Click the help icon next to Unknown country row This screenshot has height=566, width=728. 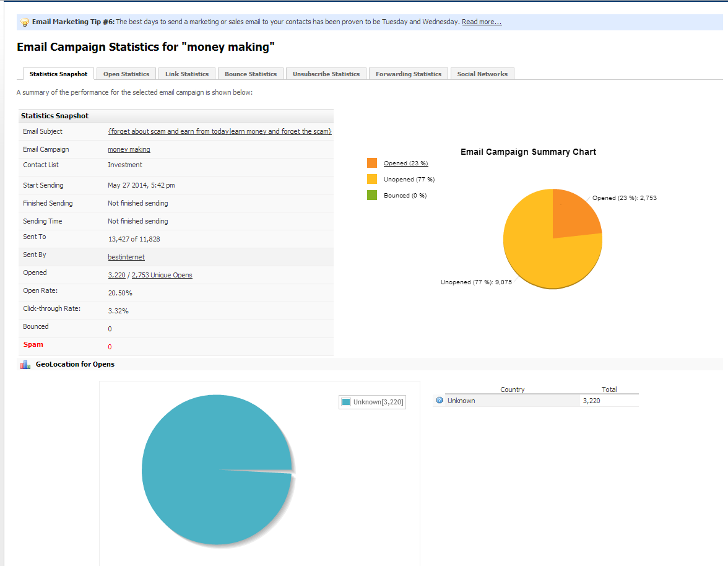439,401
